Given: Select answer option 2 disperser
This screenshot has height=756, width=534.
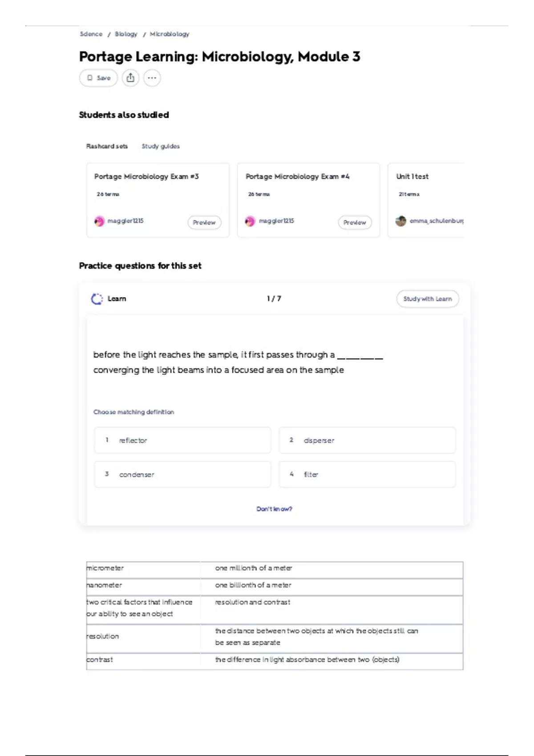Looking at the screenshot, I should [367, 440].
